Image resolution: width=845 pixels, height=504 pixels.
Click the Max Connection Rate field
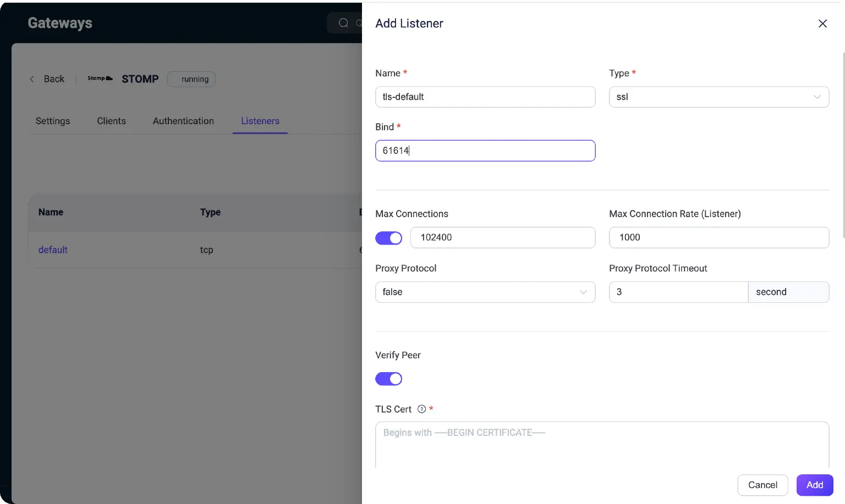(x=718, y=237)
